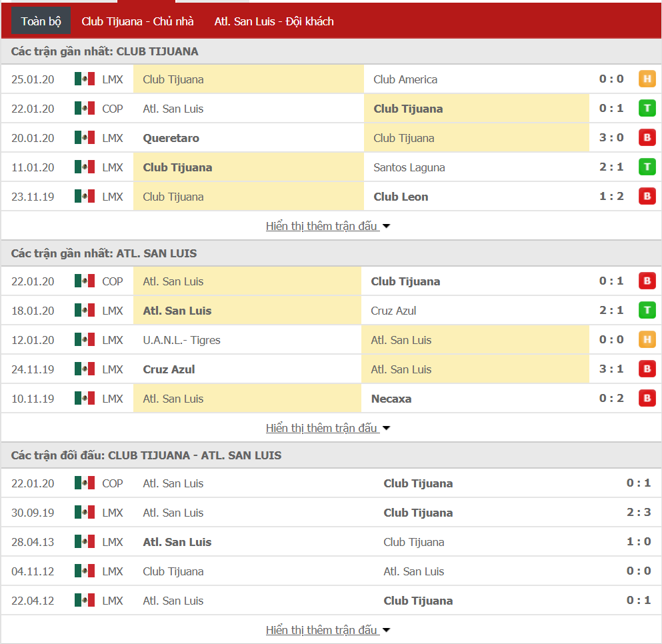Click Mexico flag on 25.01.20 row
This screenshot has height=644, width=662.
pos(85,79)
